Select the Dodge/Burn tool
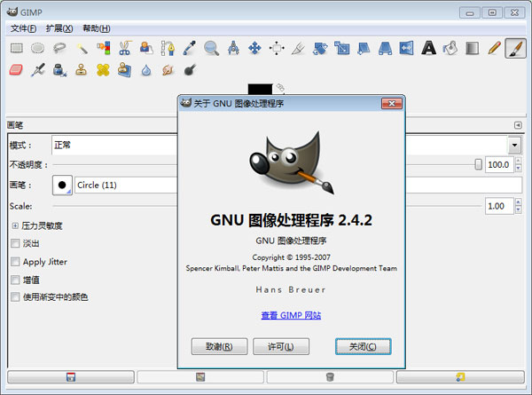Viewport: 532px width, 395px height. pos(190,70)
